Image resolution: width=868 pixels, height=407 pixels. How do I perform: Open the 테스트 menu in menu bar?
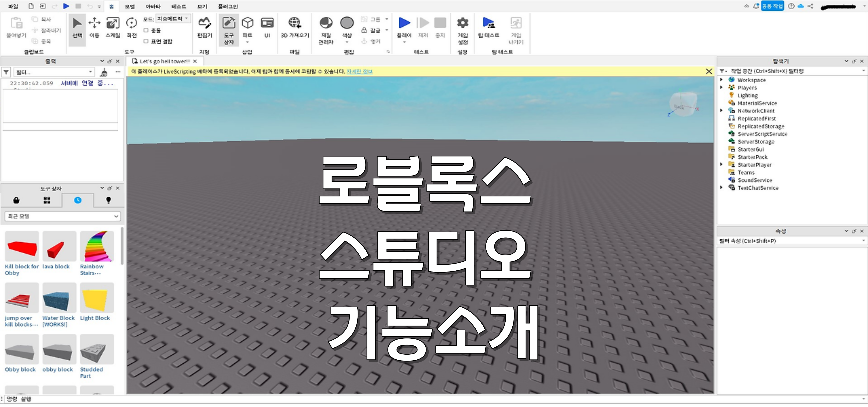pos(178,6)
